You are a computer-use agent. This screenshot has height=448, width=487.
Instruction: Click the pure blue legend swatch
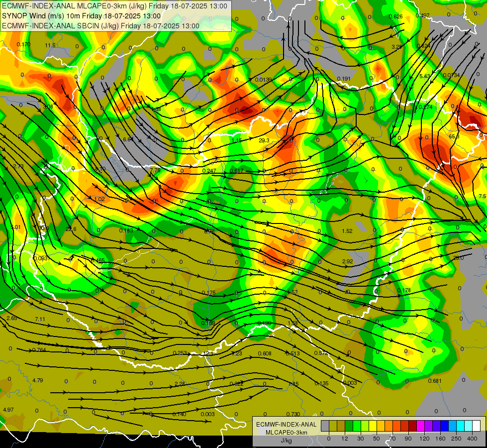pyautogui.click(x=444, y=426)
